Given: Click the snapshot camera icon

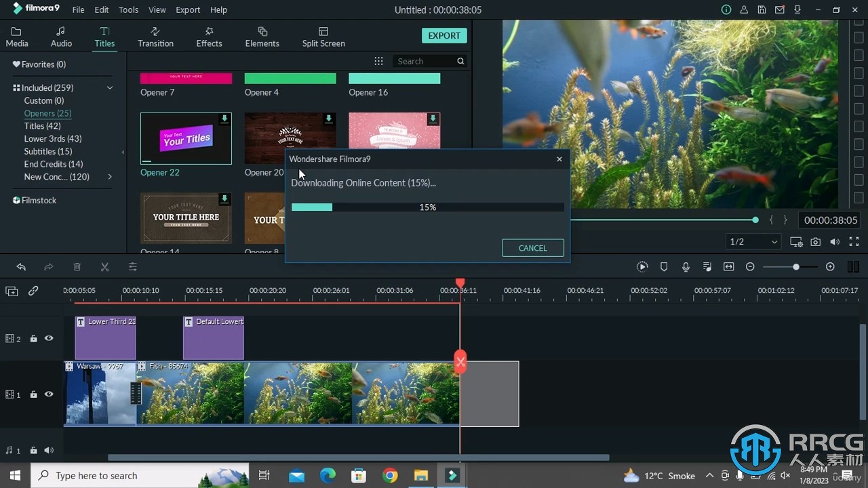Looking at the screenshot, I should [816, 242].
